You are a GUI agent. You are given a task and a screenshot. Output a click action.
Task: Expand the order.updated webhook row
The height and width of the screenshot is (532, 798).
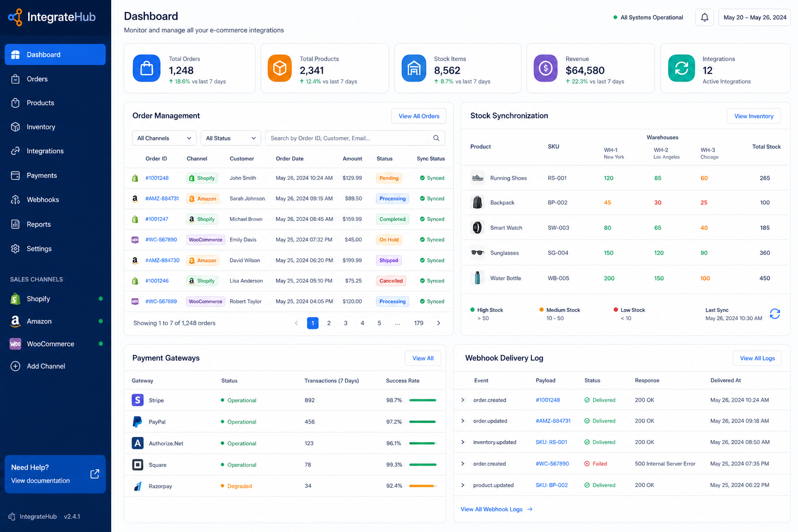[462, 421]
